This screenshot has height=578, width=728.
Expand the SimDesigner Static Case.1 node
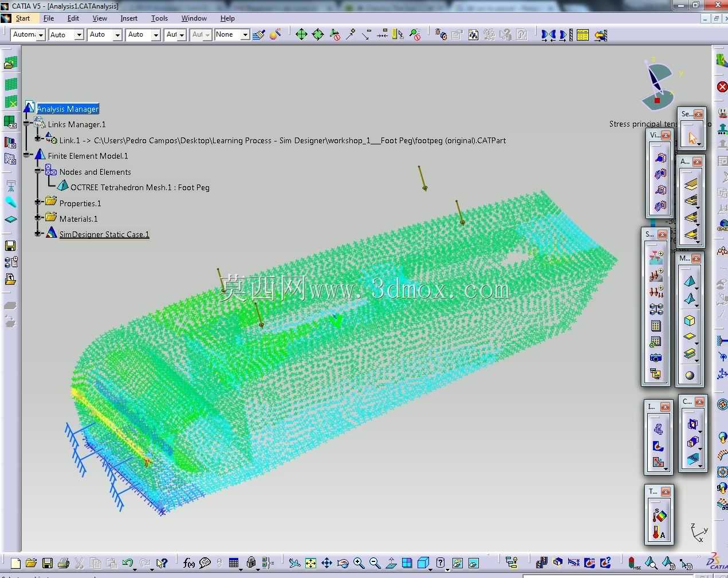pos(38,233)
